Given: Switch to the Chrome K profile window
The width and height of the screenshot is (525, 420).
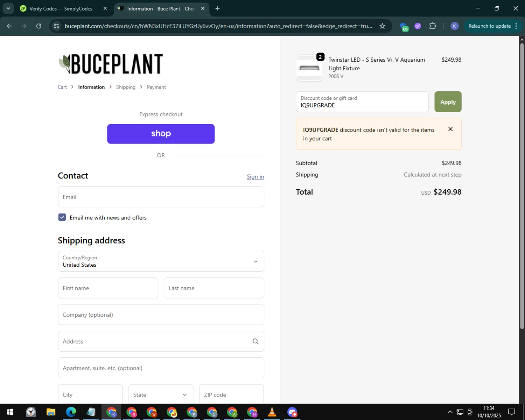Looking at the screenshot, I should [111, 412].
